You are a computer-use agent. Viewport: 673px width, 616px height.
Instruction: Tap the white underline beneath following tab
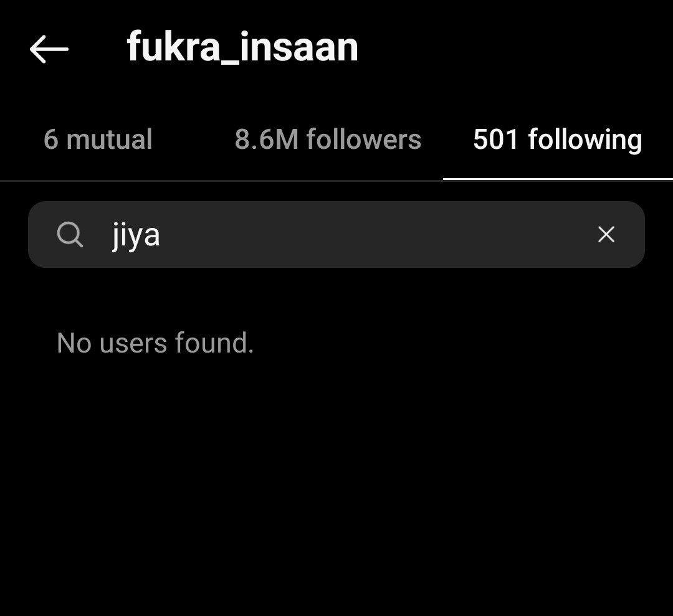[x=558, y=179]
